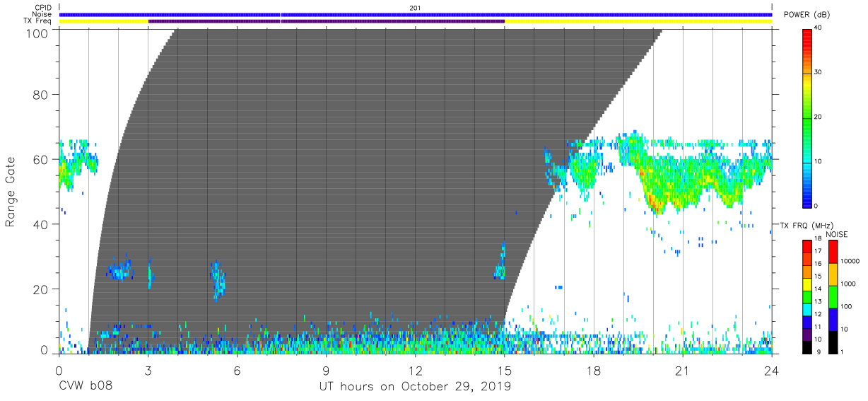868x401 pixels.
Task: Click the scatter patch near hour 5.5, gate 22
Action: [218, 279]
